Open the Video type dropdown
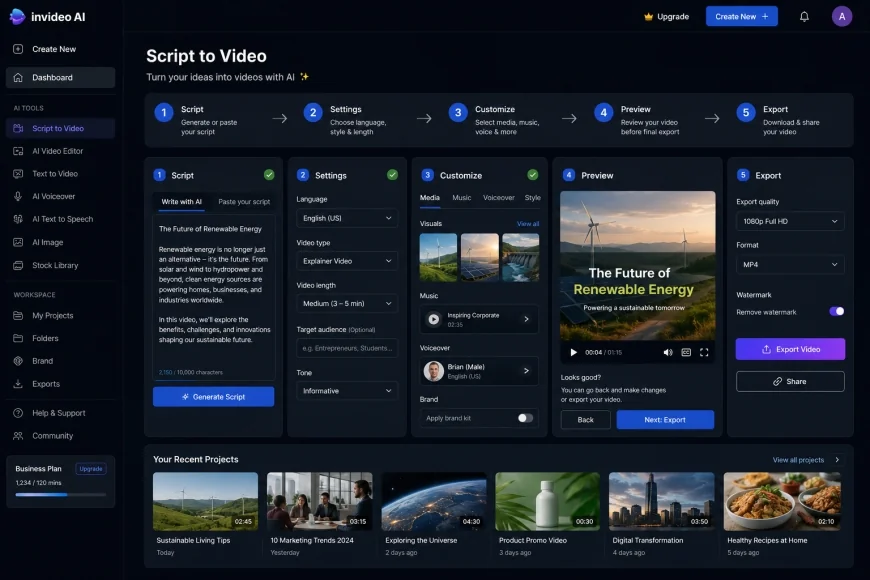Image resolution: width=870 pixels, height=580 pixels. (347, 261)
